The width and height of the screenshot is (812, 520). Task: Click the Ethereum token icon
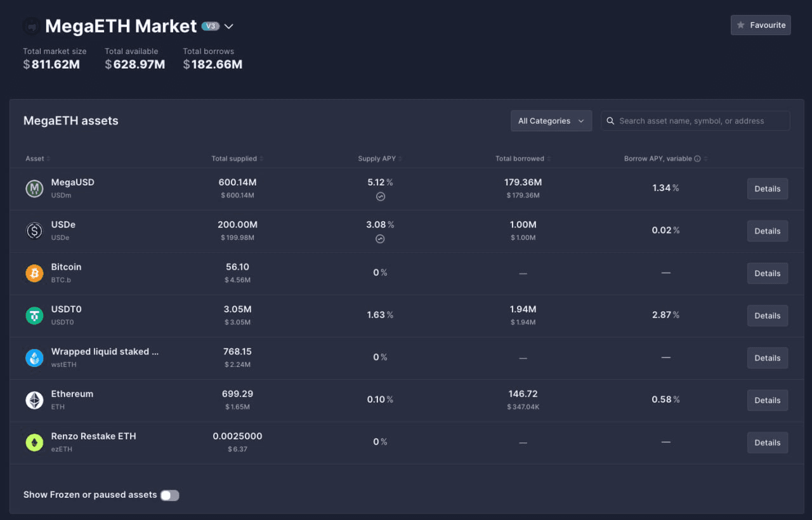point(34,400)
